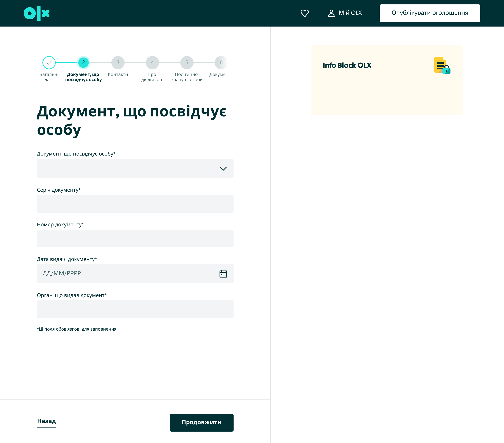Click the completed step checkmark circle
The image size is (504, 443).
click(49, 62)
